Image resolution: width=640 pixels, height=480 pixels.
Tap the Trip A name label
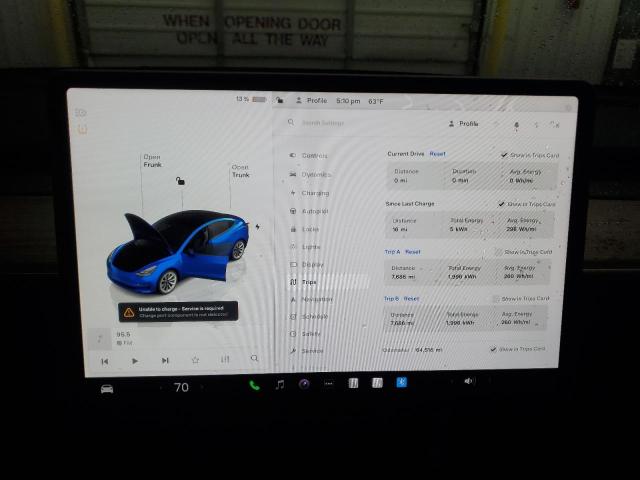coord(392,252)
